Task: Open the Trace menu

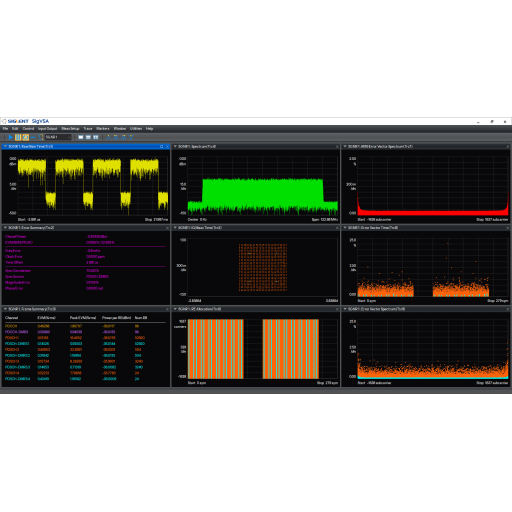Action: (88, 129)
